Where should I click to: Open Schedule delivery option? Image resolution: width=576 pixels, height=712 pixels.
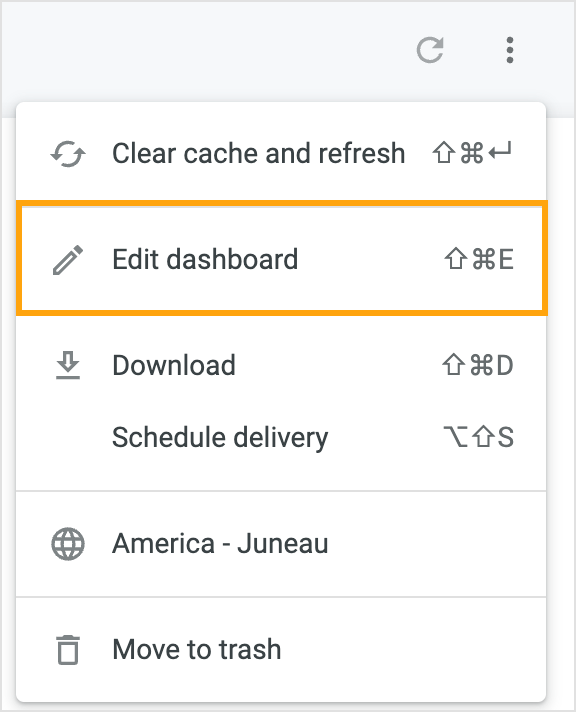[281, 437]
